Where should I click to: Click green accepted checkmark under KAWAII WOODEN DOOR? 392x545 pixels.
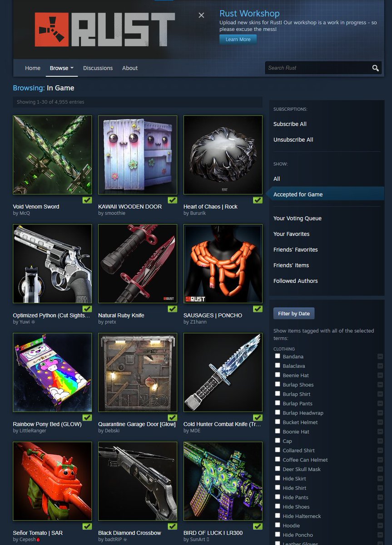coord(173,200)
